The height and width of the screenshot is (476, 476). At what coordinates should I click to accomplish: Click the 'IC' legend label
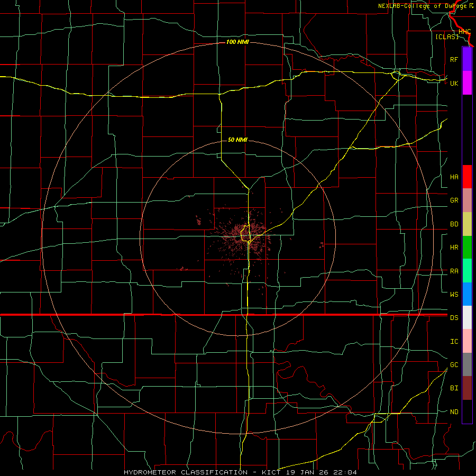tap(454, 341)
